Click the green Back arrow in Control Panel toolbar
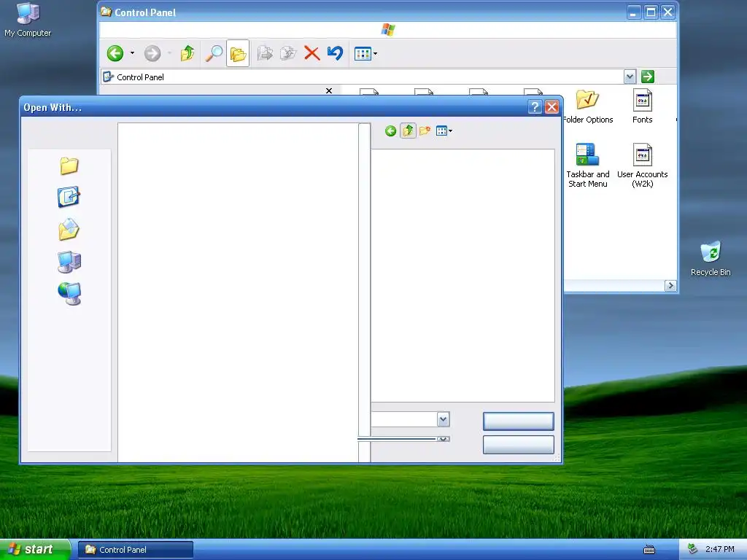 pyautogui.click(x=115, y=53)
